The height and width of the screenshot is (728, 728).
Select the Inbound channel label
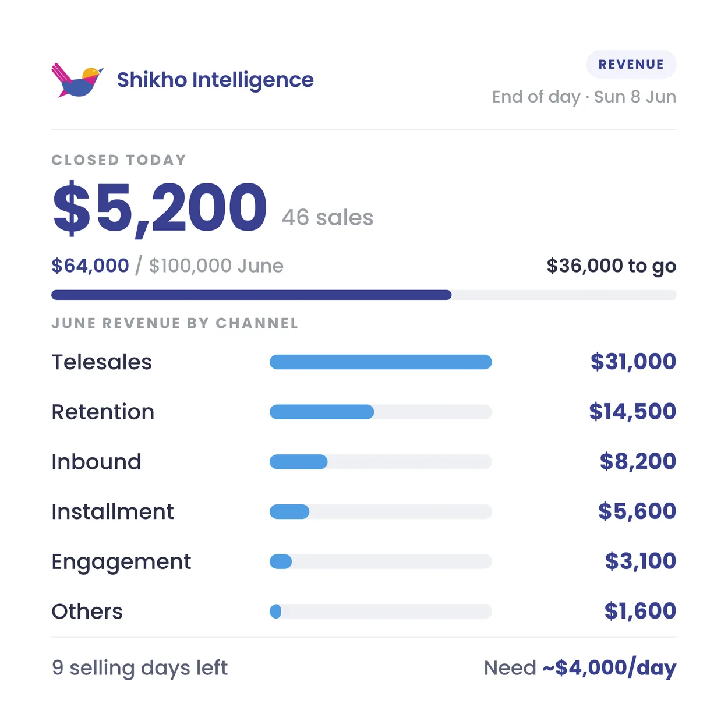(x=97, y=462)
